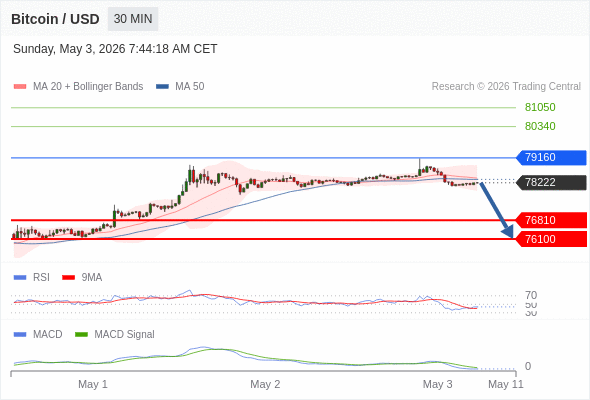This screenshot has height=400, width=590.
Task: Click the blue 79160 pivot price tag
Action: [x=551, y=157]
